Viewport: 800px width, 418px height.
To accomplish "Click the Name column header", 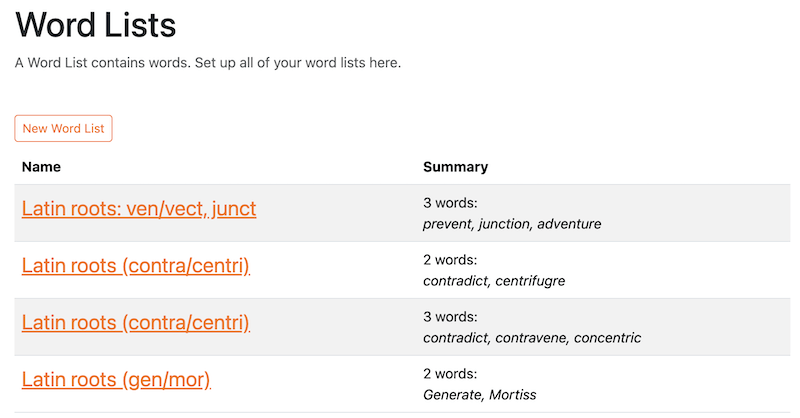I will click(42, 167).
